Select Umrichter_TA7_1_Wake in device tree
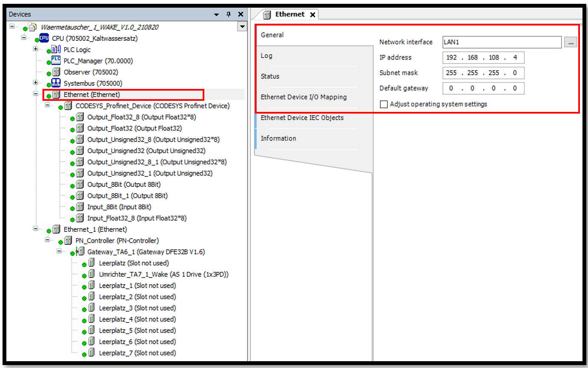 pos(164,274)
